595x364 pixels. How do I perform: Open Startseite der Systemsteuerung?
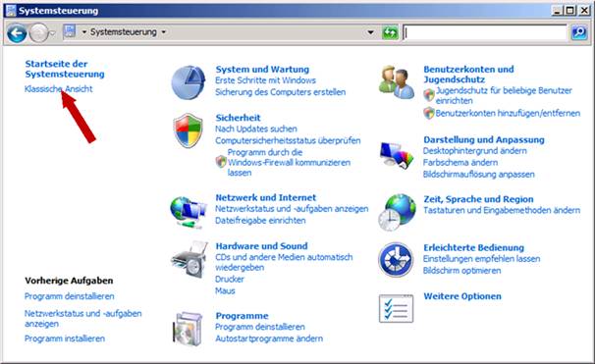[x=65, y=69]
